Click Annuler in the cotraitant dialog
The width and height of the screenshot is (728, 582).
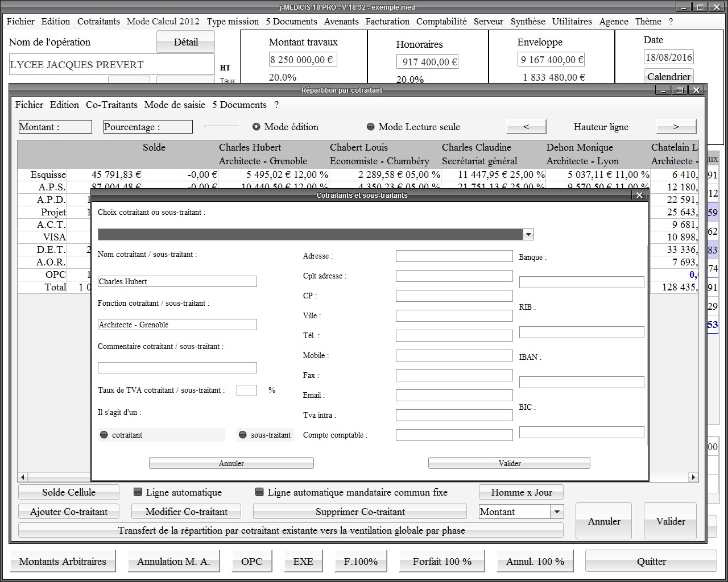click(231, 463)
